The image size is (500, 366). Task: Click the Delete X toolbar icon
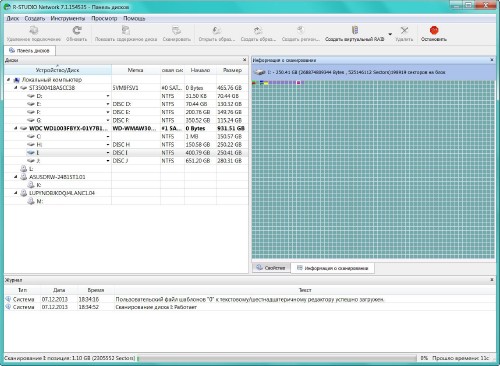(x=404, y=31)
